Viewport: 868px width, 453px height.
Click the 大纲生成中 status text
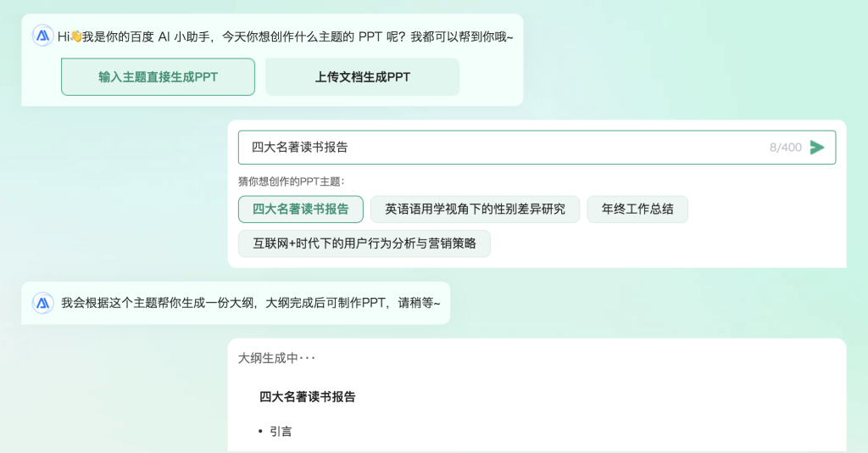(276, 358)
